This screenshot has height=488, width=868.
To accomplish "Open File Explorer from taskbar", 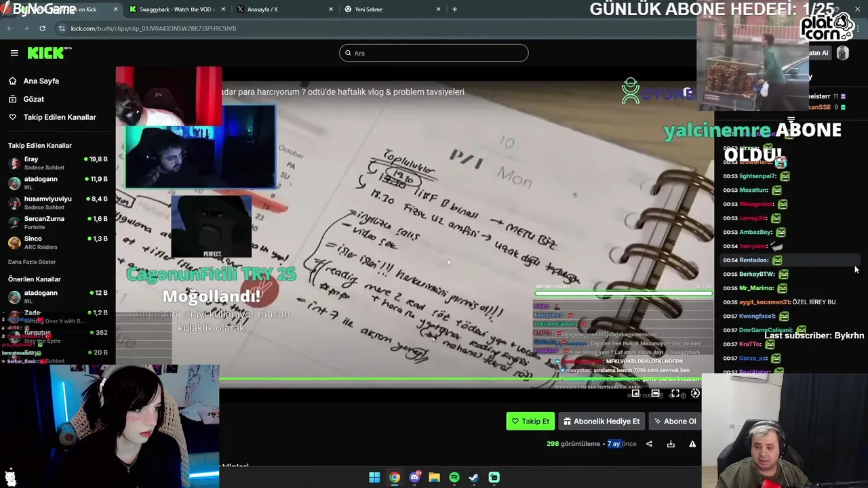I will [434, 478].
